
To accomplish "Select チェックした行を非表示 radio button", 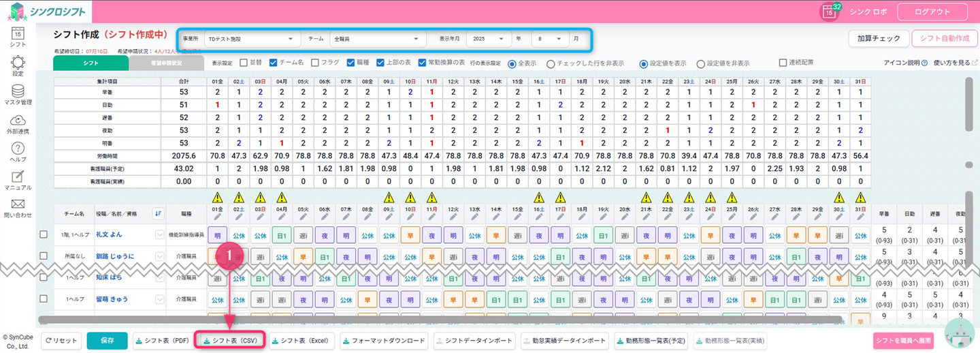I will (551, 63).
